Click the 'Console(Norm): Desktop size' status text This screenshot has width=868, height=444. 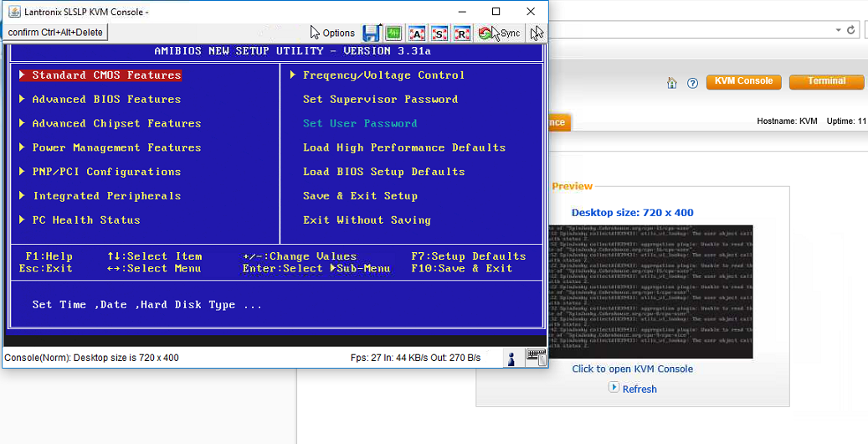point(91,358)
